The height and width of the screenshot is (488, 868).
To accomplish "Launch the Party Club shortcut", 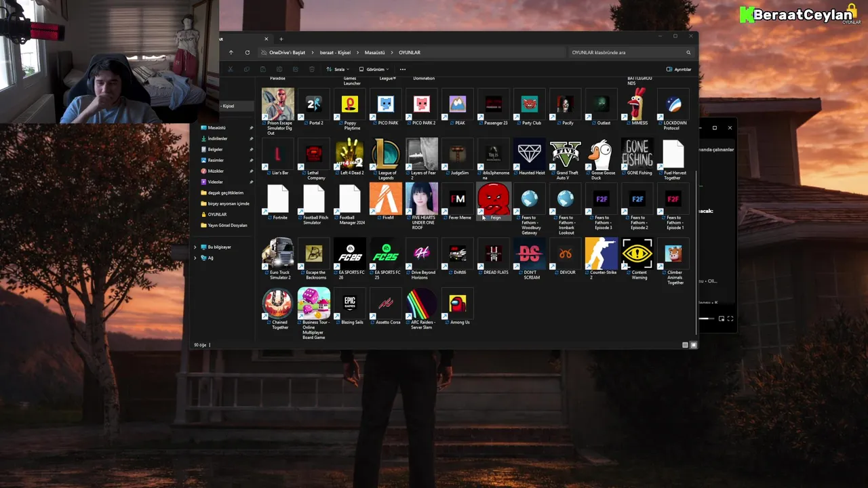I will tap(530, 107).
